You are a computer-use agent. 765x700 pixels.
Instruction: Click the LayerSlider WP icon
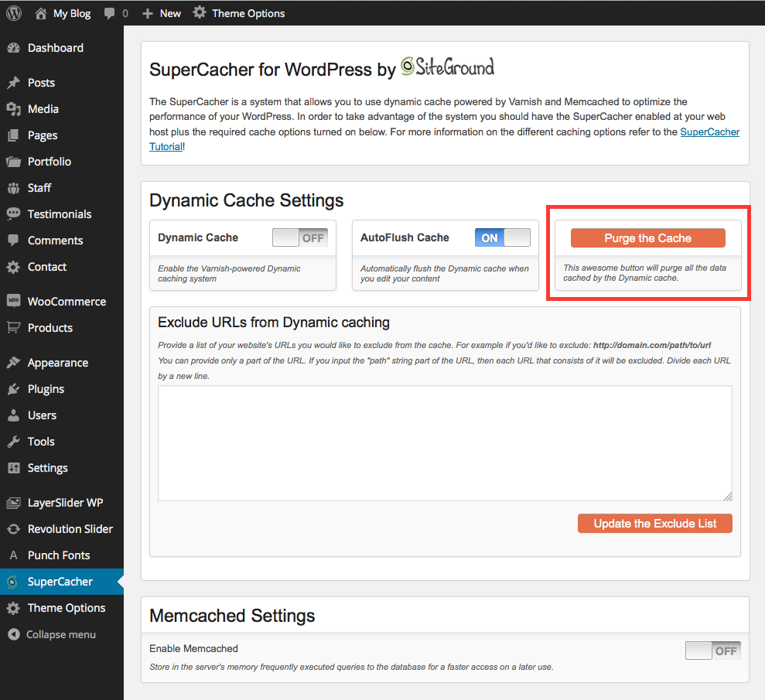[x=14, y=503]
